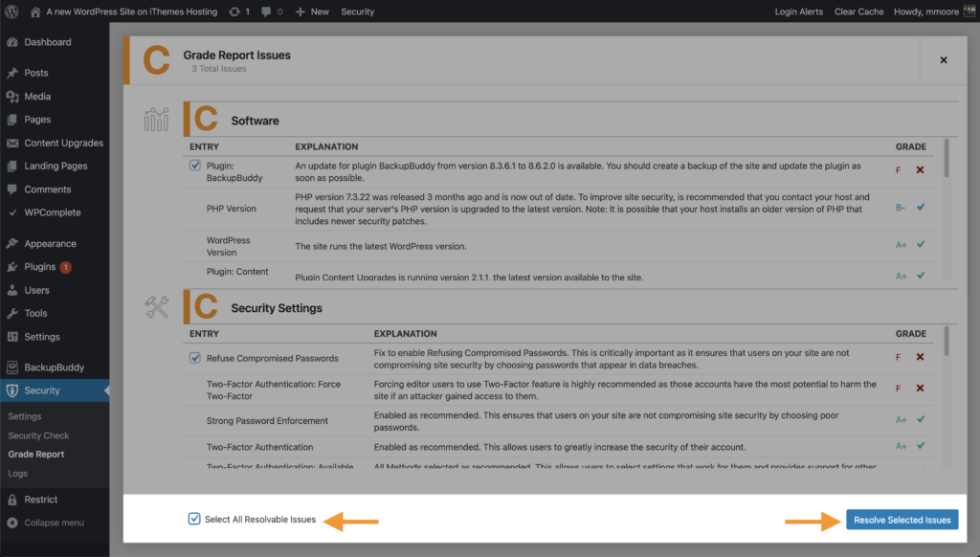The image size is (980, 557).
Task: Click the Plugins plug icon
Action: 12,267
